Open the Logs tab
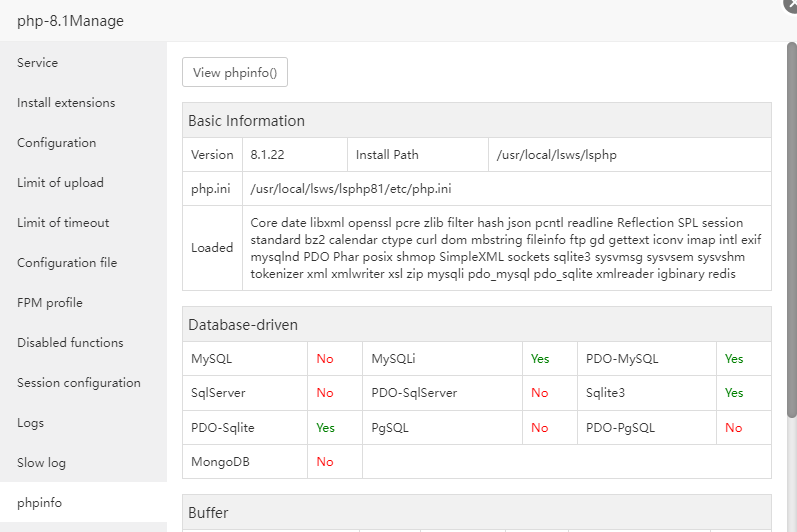The width and height of the screenshot is (797, 532). pos(31,423)
